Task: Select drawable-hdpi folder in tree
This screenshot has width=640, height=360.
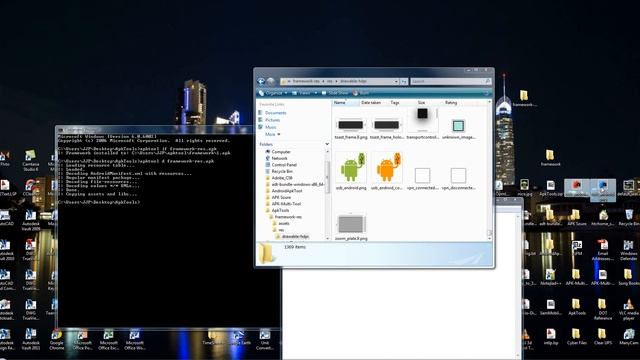Action: pos(292,236)
